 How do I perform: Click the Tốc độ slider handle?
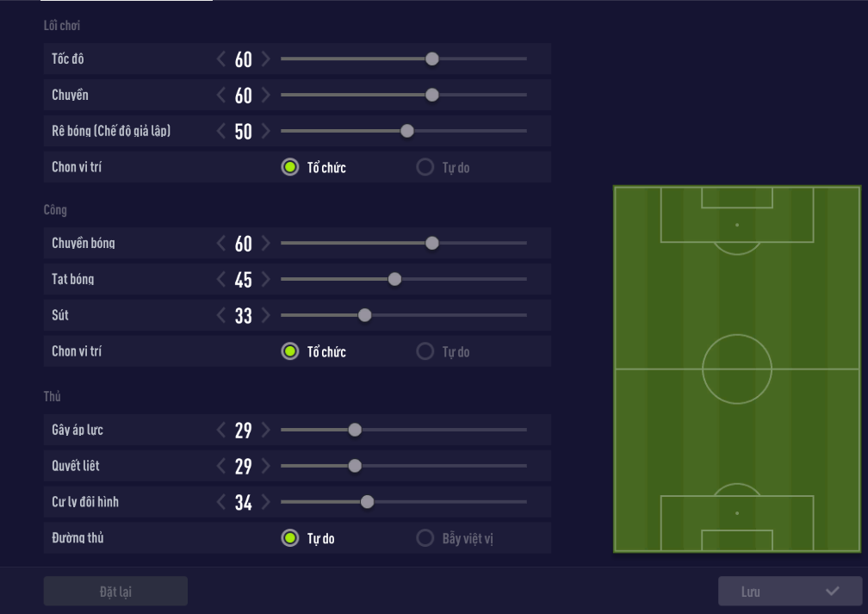(432, 59)
